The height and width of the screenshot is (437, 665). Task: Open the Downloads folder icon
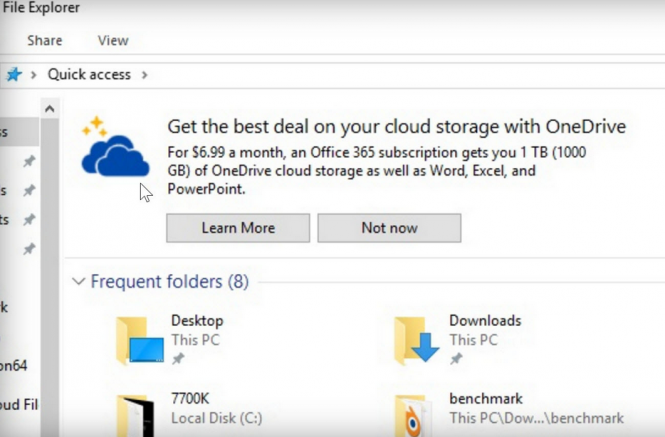(x=416, y=339)
